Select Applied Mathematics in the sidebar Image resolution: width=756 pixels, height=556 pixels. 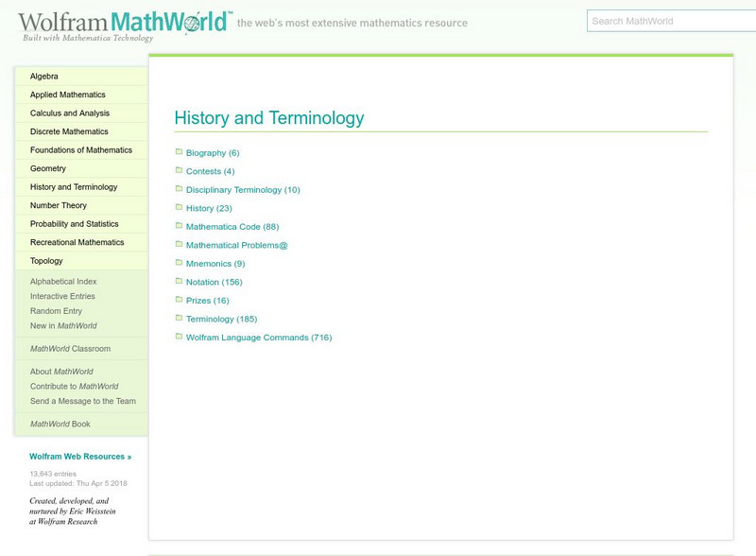pos(81,95)
